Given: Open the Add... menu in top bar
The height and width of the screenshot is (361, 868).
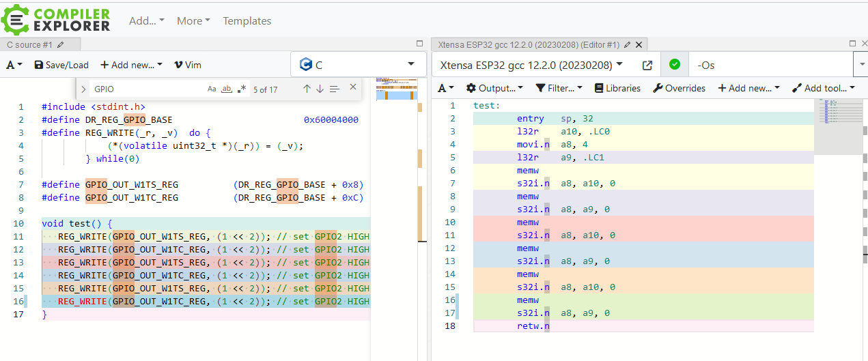Looking at the screenshot, I should [147, 21].
